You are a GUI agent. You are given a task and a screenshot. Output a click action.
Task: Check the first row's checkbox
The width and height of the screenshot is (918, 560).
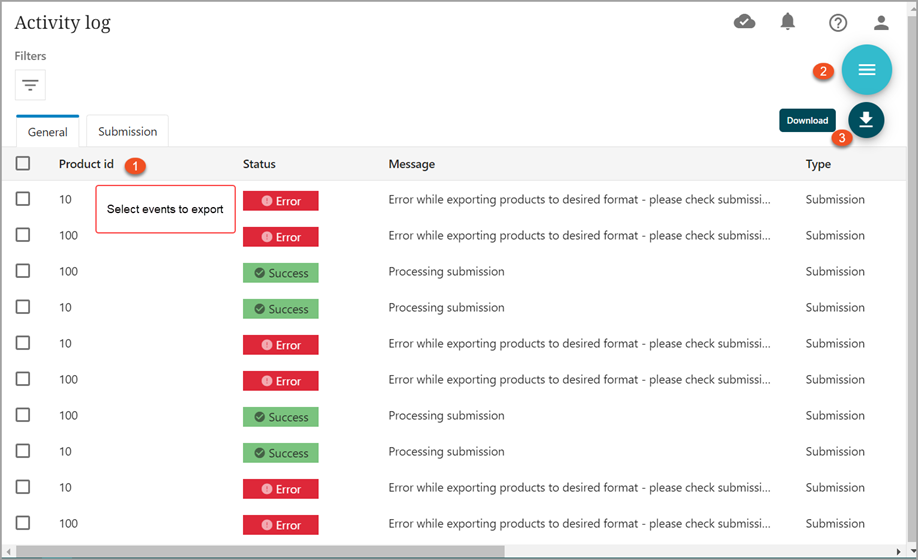pos(23,199)
